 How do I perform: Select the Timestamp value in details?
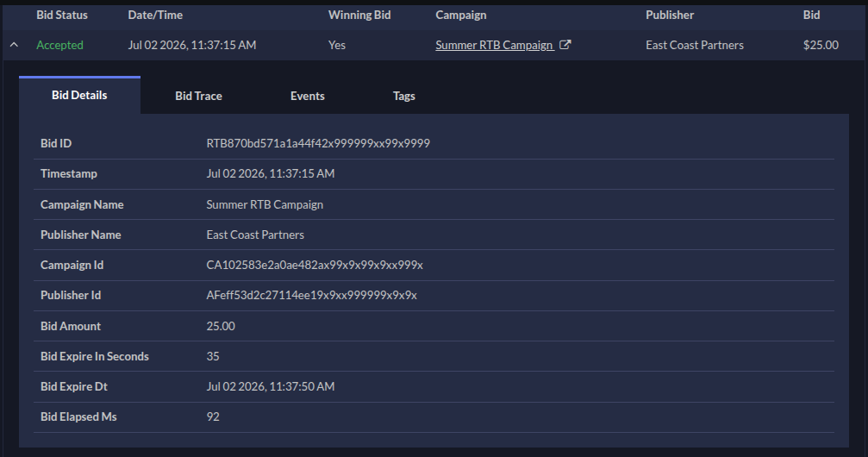coord(270,174)
